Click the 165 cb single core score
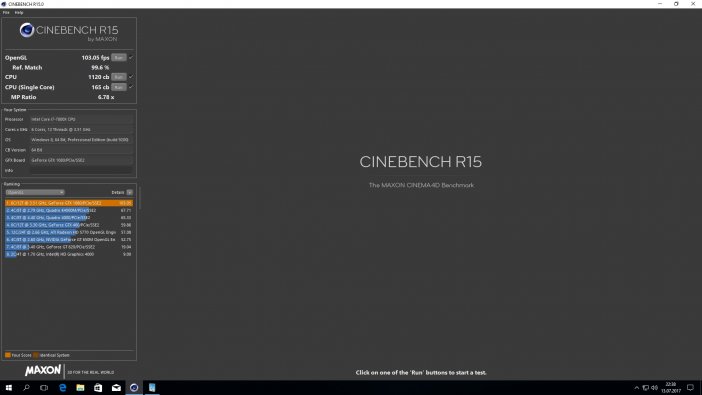 pyautogui.click(x=100, y=87)
